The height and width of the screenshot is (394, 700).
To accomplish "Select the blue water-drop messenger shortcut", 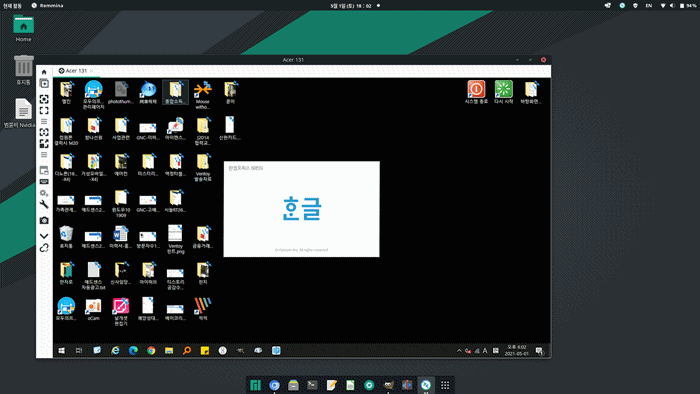I will click(x=148, y=92).
